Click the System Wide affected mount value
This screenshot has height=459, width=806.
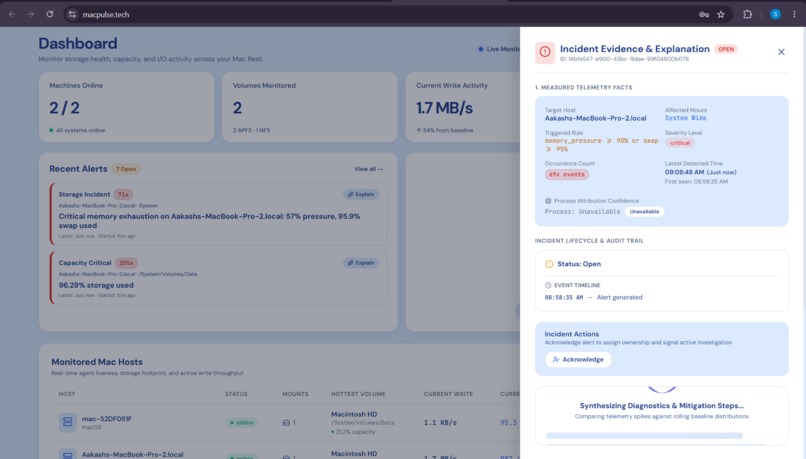pyautogui.click(x=686, y=118)
